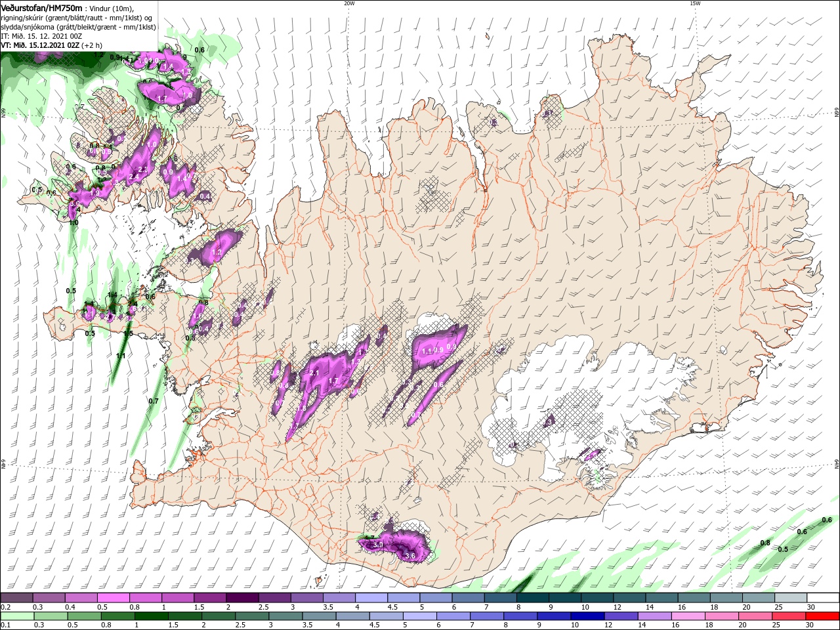This screenshot has width=840, height=630.
Task: Pick the lower legend swatch between 4 and 4.5
Action: tap(352, 616)
